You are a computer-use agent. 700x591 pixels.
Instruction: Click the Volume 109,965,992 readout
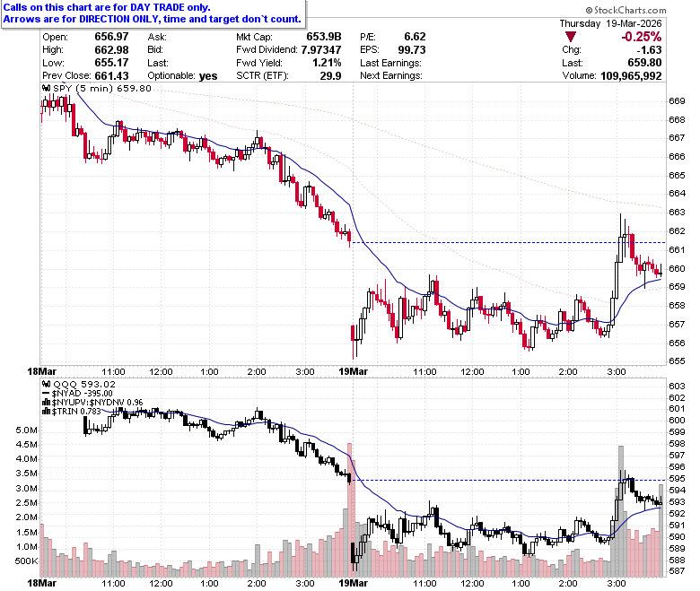(x=612, y=76)
